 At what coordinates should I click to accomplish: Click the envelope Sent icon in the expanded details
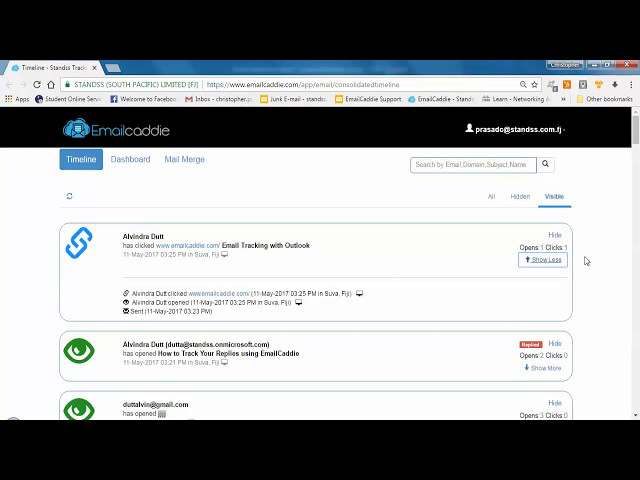tap(126, 311)
